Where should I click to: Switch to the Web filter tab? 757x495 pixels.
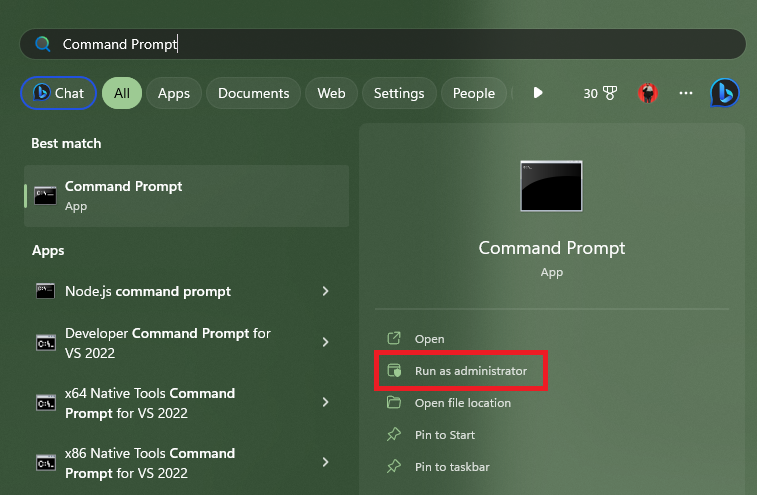(331, 93)
